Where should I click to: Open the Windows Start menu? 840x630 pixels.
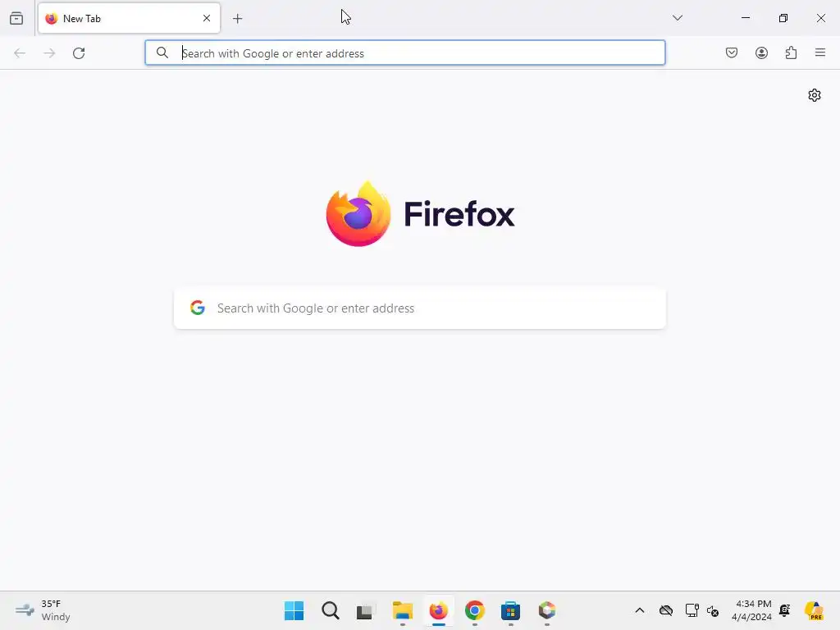[294, 610]
